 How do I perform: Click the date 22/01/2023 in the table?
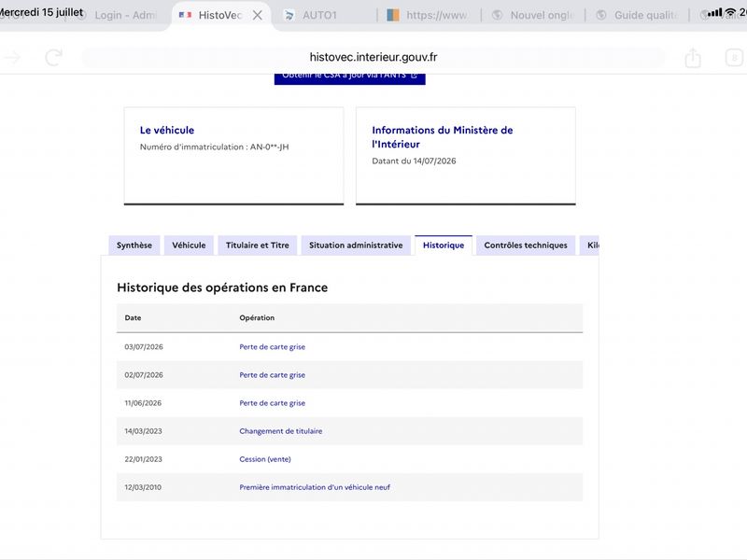pyautogui.click(x=144, y=459)
